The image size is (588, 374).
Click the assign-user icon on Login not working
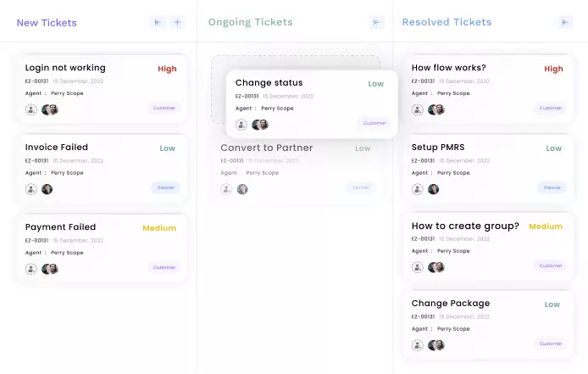click(x=31, y=110)
